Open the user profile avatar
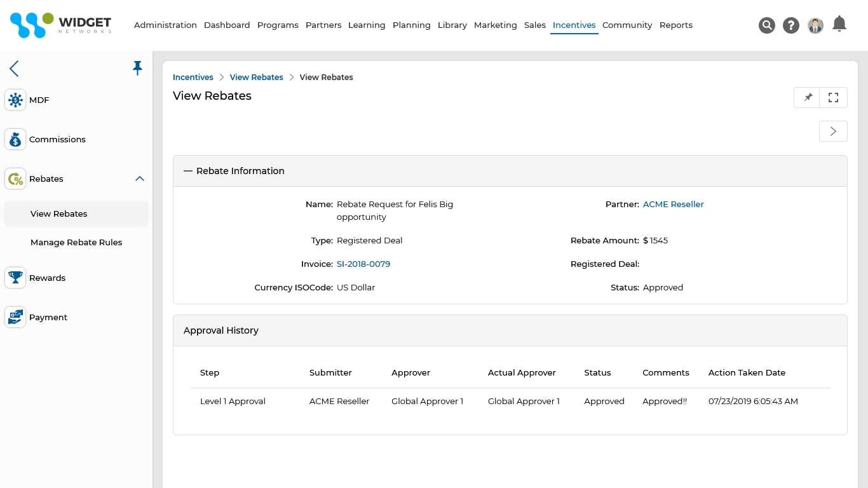 point(815,25)
